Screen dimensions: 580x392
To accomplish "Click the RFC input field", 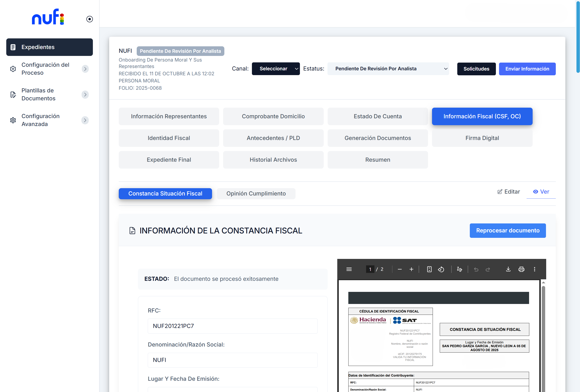I will [233, 326].
